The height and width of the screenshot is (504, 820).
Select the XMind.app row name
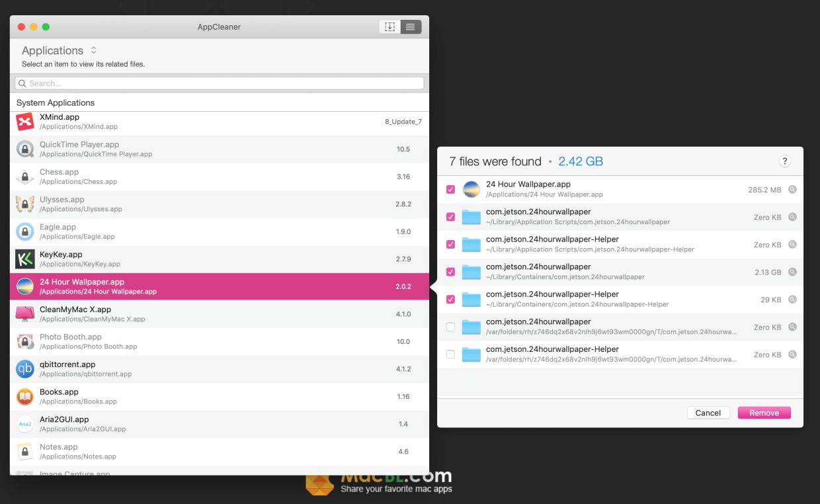click(x=60, y=117)
